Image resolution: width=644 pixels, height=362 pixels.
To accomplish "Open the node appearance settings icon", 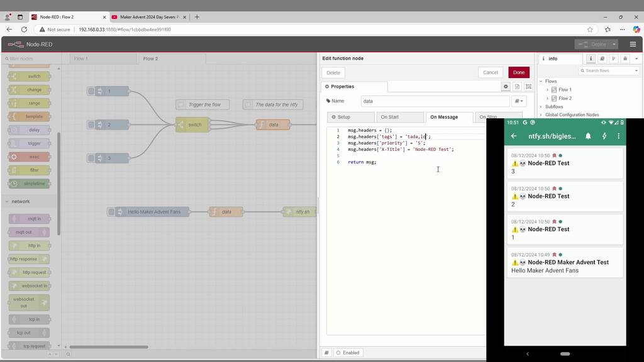I will [528, 87].
